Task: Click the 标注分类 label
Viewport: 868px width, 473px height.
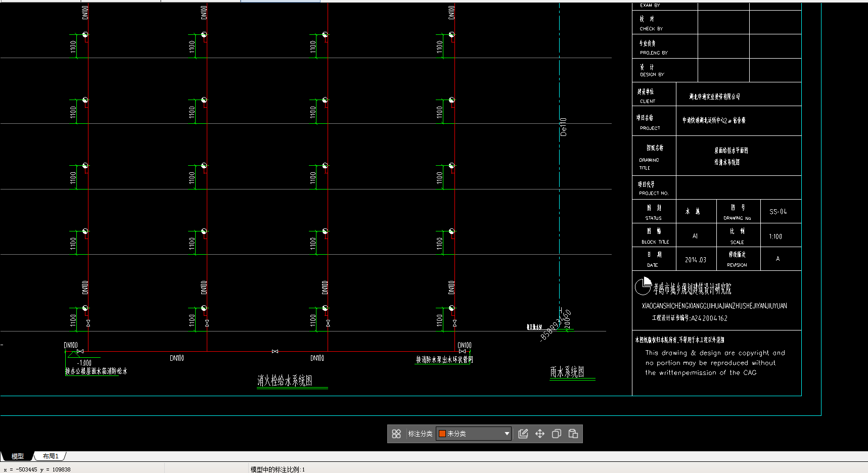Action: tap(420, 434)
